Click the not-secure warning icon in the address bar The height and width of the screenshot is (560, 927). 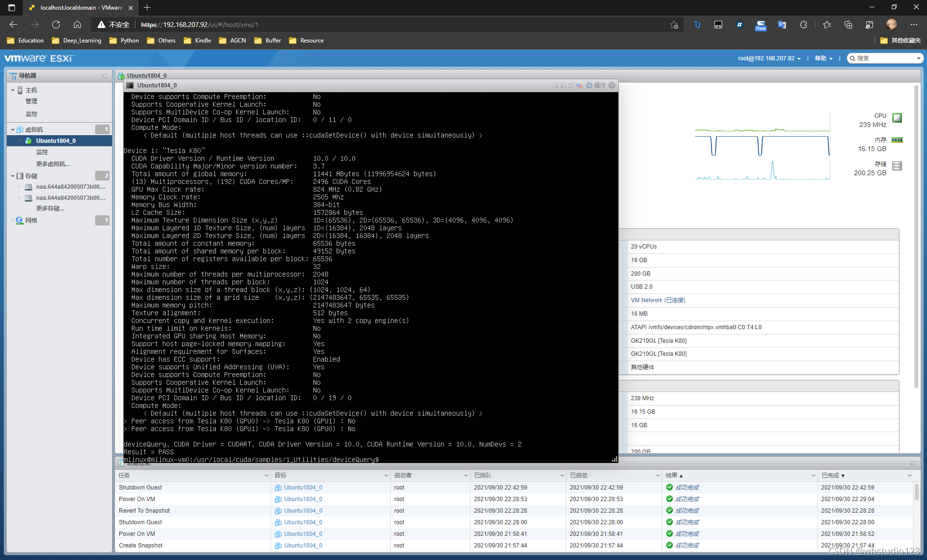click(x=101, y=25)
